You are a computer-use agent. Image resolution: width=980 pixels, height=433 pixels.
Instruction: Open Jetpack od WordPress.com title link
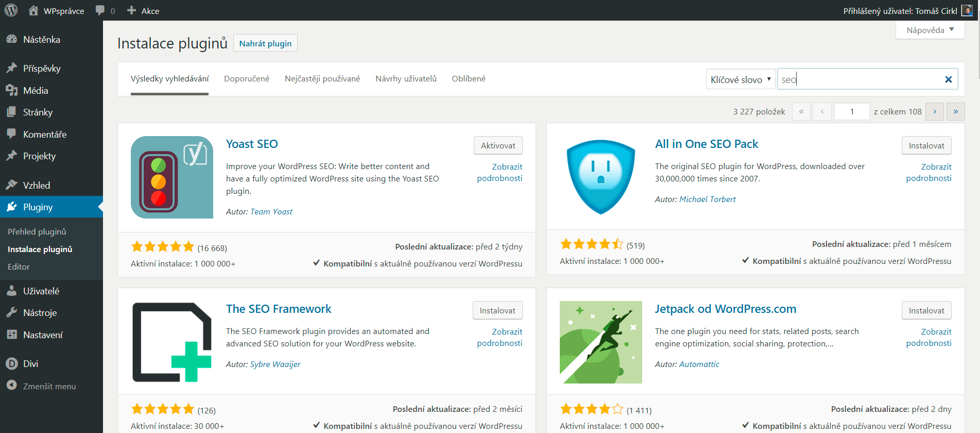[726, 309]
